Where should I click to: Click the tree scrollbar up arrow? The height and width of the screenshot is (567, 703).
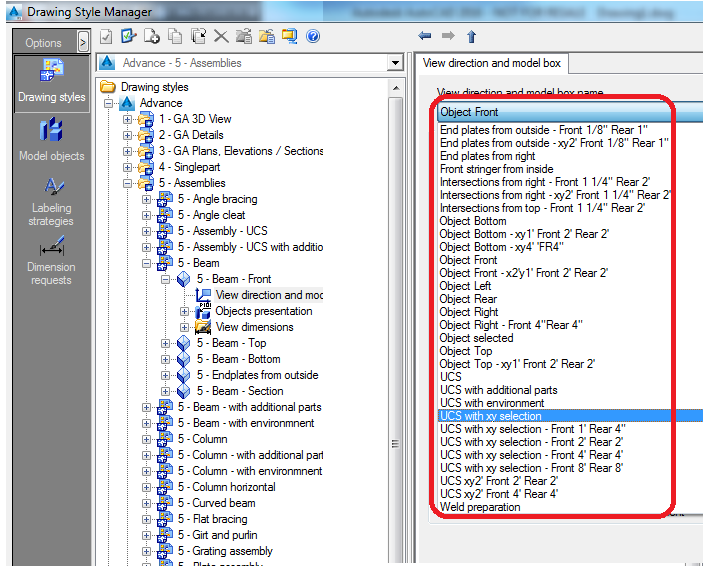395,88
